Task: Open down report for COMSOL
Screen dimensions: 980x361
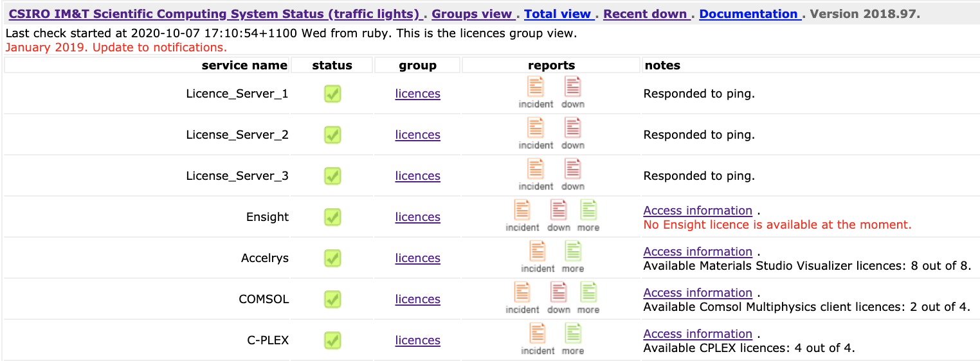Action: click(x=559, y=298)
